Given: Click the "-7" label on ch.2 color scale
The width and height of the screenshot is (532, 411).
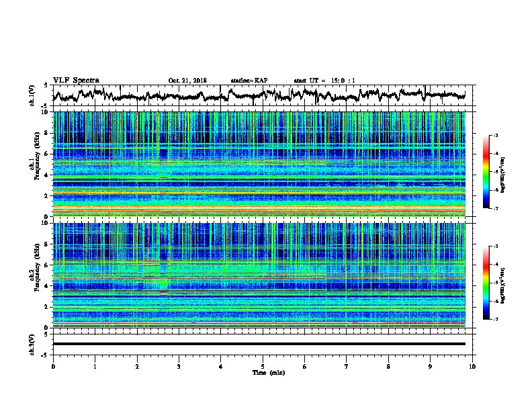Looking at the screenshot, I should click(496, 320).
